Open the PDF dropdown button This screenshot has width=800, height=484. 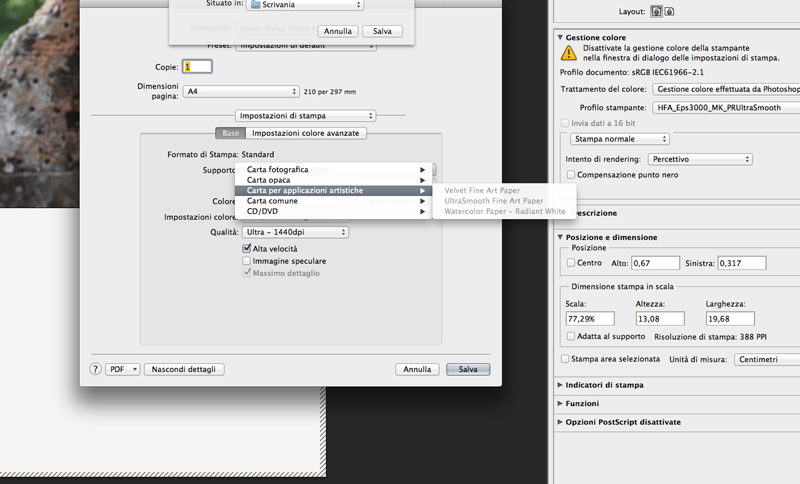pos(122,369)
